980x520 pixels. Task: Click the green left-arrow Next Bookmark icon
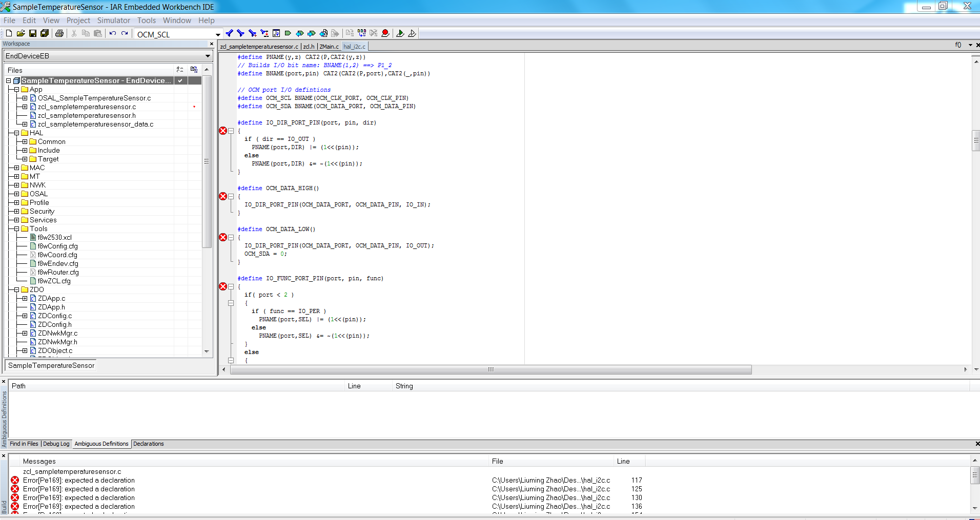pos(300,33)
